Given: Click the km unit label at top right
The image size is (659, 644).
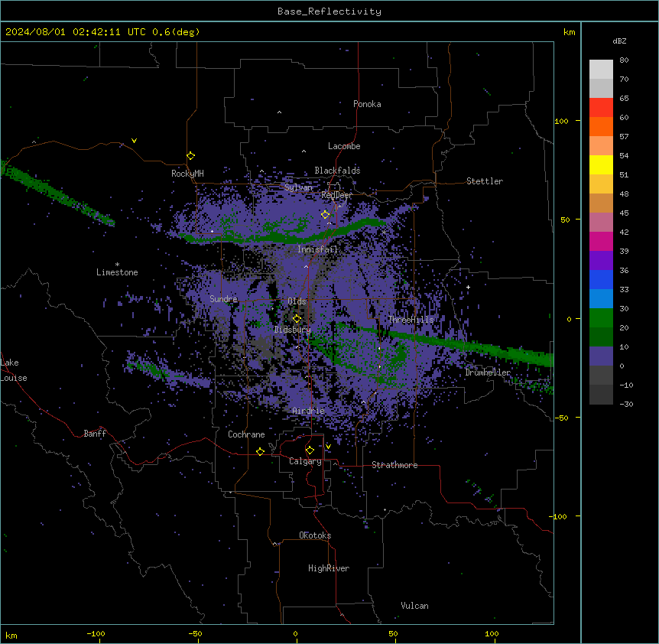Looking at the screenshot, I should pyautogui.click(x=570, y=32).
